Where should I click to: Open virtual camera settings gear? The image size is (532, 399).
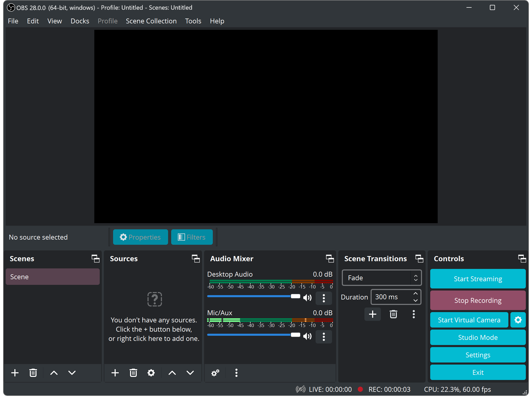(518, 320)
